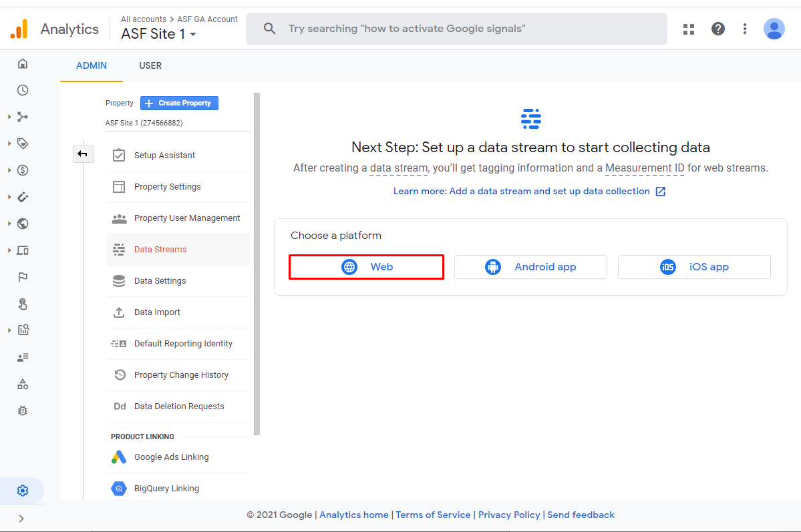The image size is (801, 532).
Task: Open the Analytics home footer link
Action: tap(354, 515)
